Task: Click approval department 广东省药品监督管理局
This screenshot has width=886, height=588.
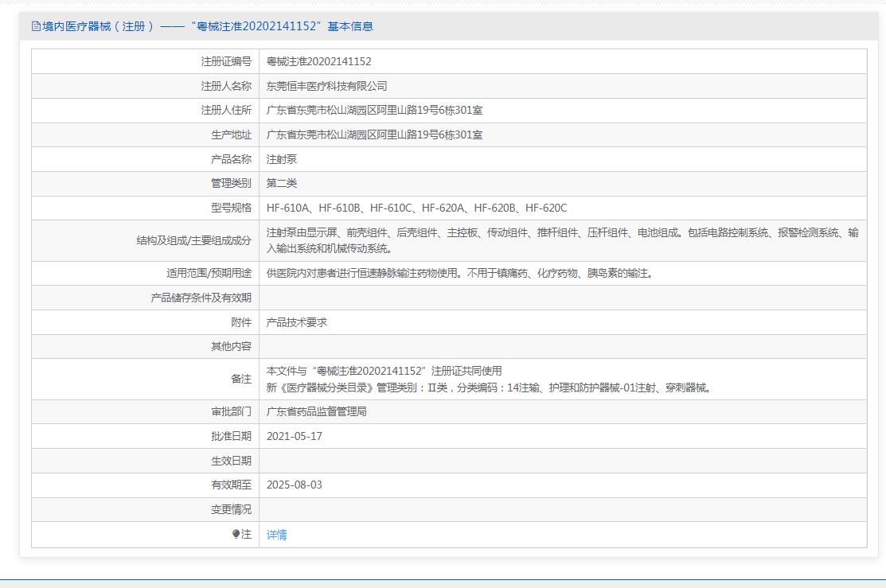Action: pyautogui.click(x=316, y=411)
